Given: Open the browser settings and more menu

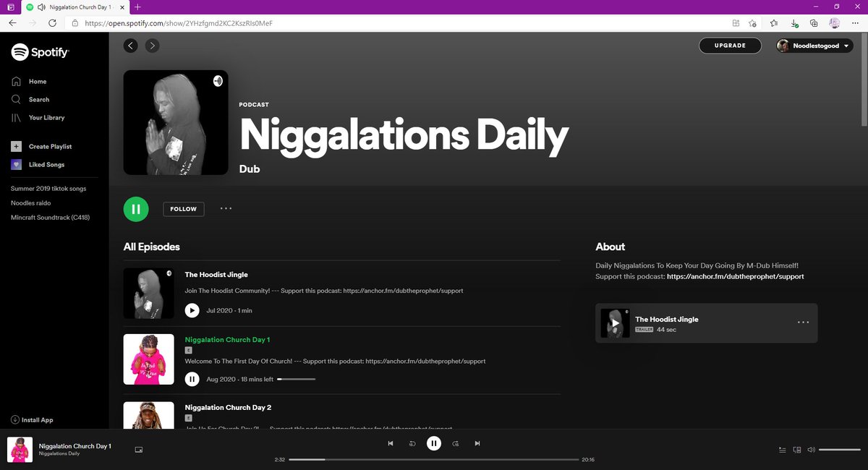Looking at the screenshot, I should (855, 23).
